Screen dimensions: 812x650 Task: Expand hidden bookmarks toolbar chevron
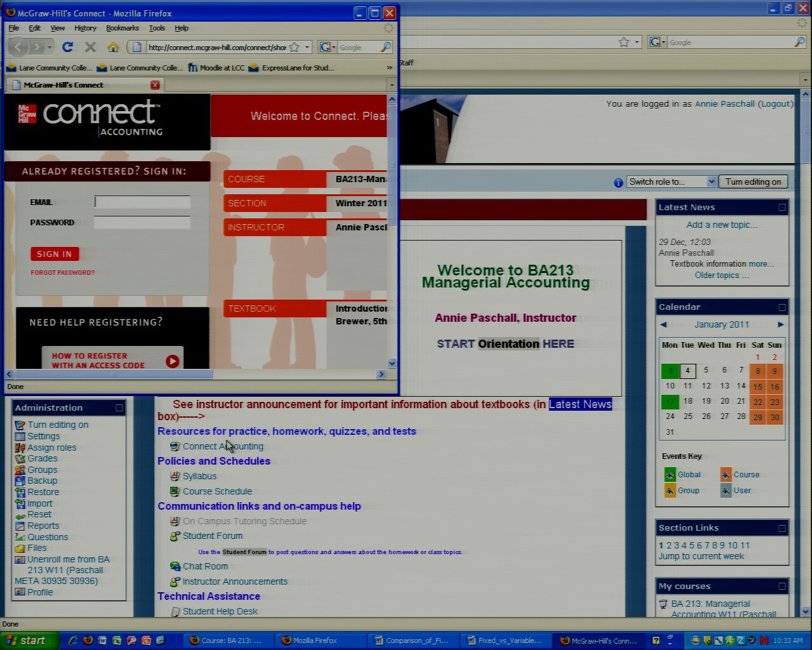[x=389, y=68]
